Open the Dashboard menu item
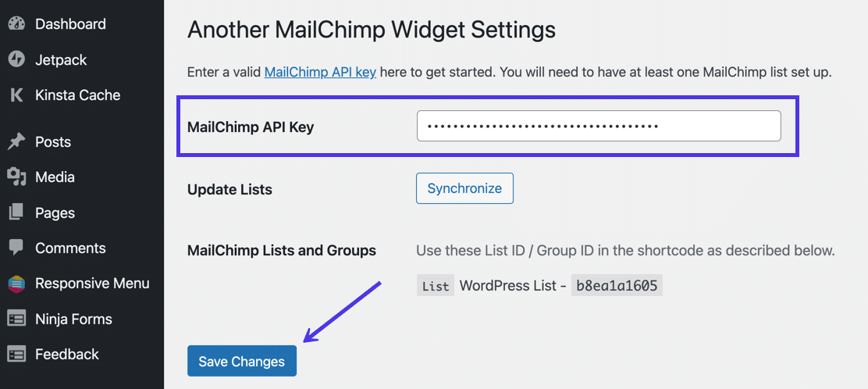The image size is (868, 389). coord(70,24)
